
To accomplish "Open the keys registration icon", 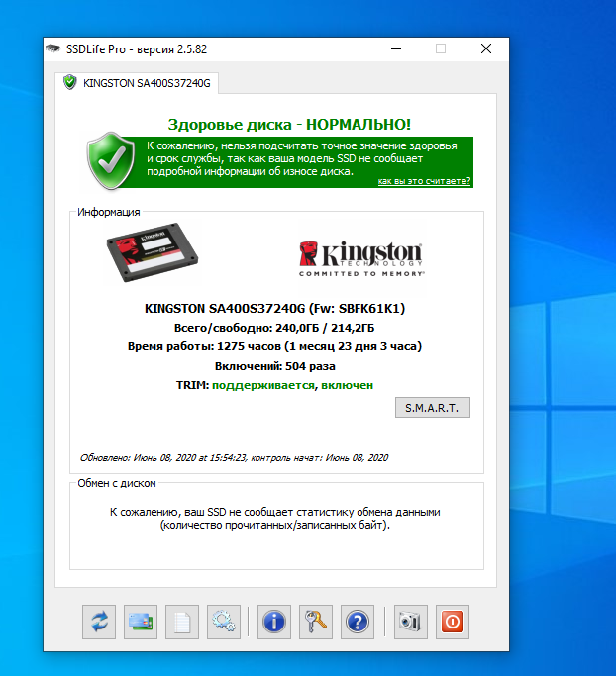I will [315, 622].
